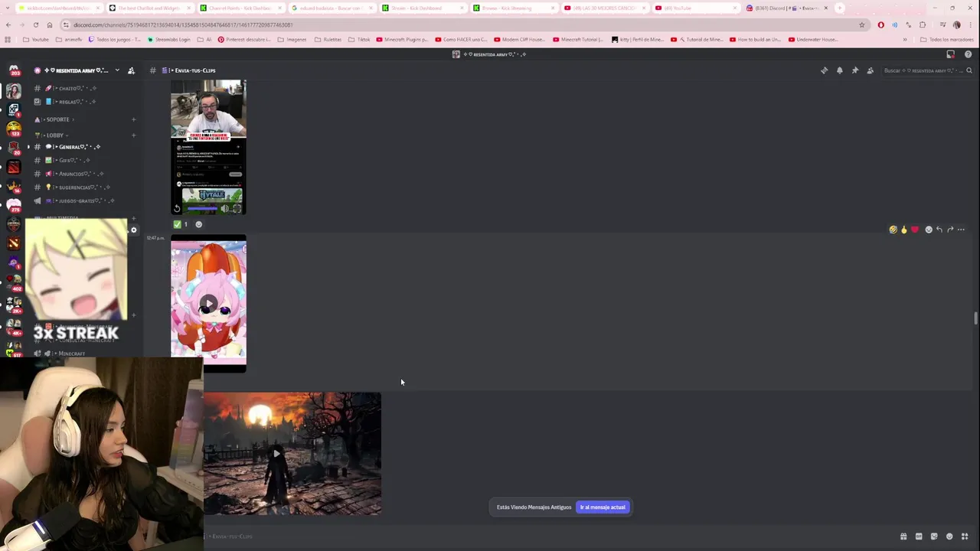980x551 pixels.
Task: Select the server with 123 badge emoji icon
Action: [14, 128]
